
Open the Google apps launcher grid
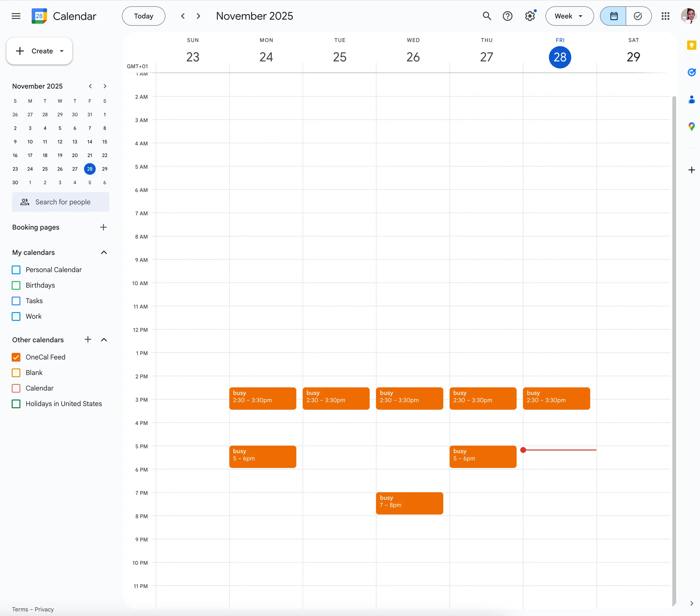click(666, 16)
